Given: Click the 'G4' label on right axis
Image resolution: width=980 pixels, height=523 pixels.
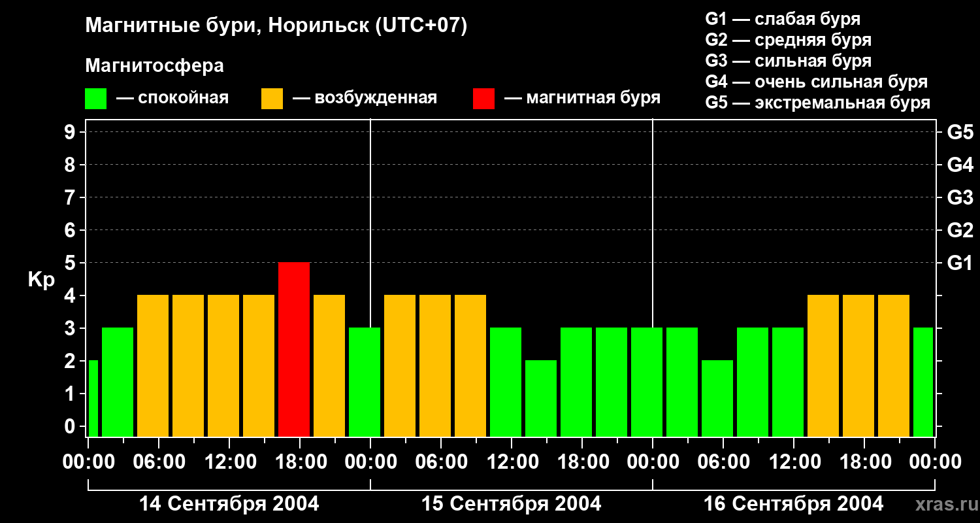Looking at the screenshot, I should pos(960,165).
